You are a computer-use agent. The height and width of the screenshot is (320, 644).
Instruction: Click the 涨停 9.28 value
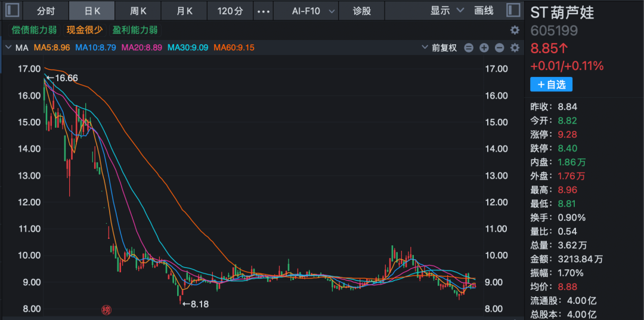[x=568, y=134]
